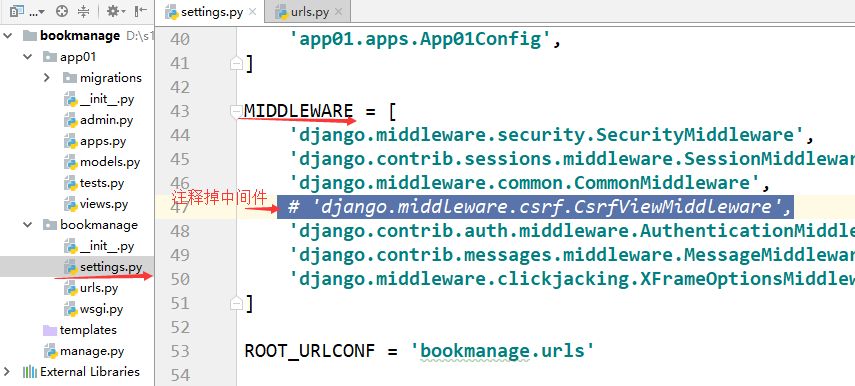Click the Python icon on urls.py tab
Image resolution: width=855 pixels, height=386 pixels.
281,11
